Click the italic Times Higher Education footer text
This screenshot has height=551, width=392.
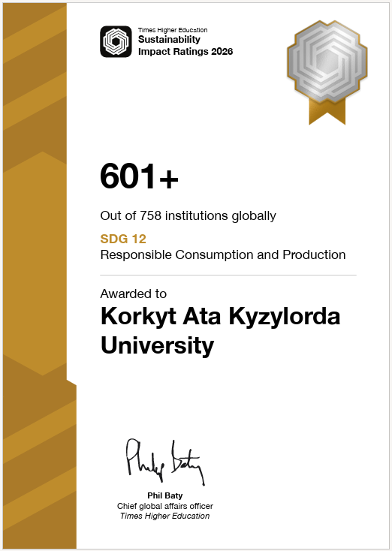pos(165,516)
